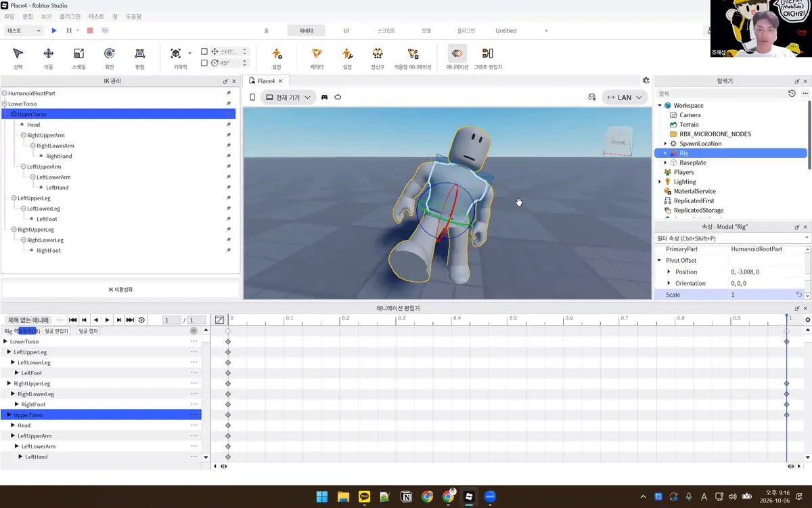
Task: Click the blue Play test button
Action: [54, 30]
